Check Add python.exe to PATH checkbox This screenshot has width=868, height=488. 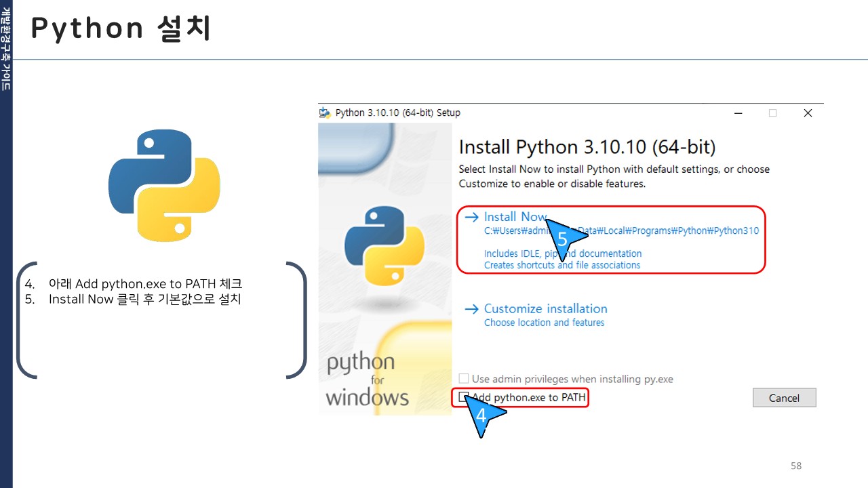(x=464, y=397)
